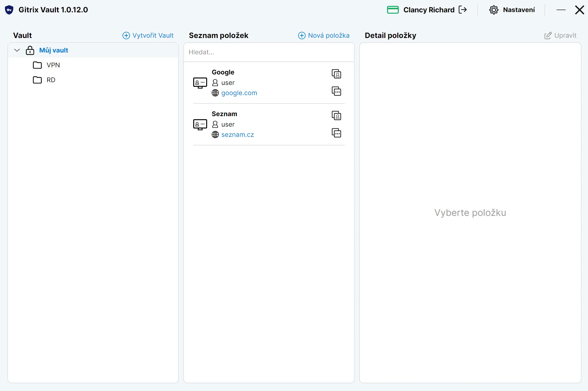
Task: Click the RD folder icon
Action: click(x=37, y=80)
